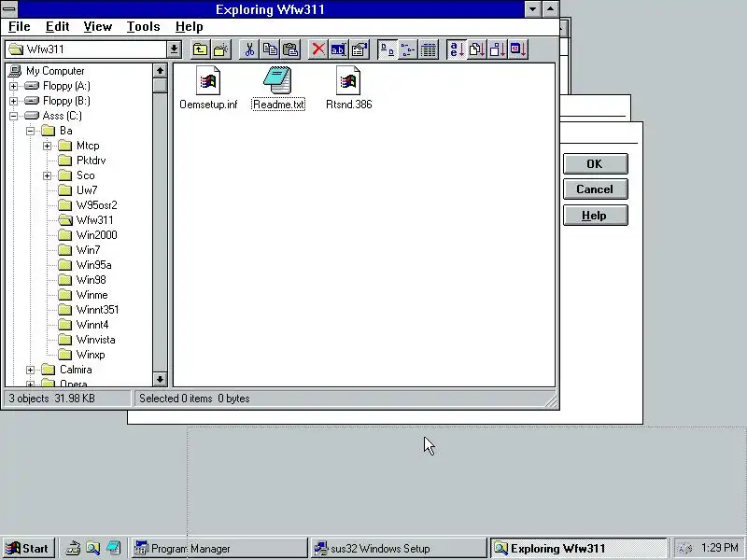Switch to details view

pyautogui.click(x=429, y=49)
